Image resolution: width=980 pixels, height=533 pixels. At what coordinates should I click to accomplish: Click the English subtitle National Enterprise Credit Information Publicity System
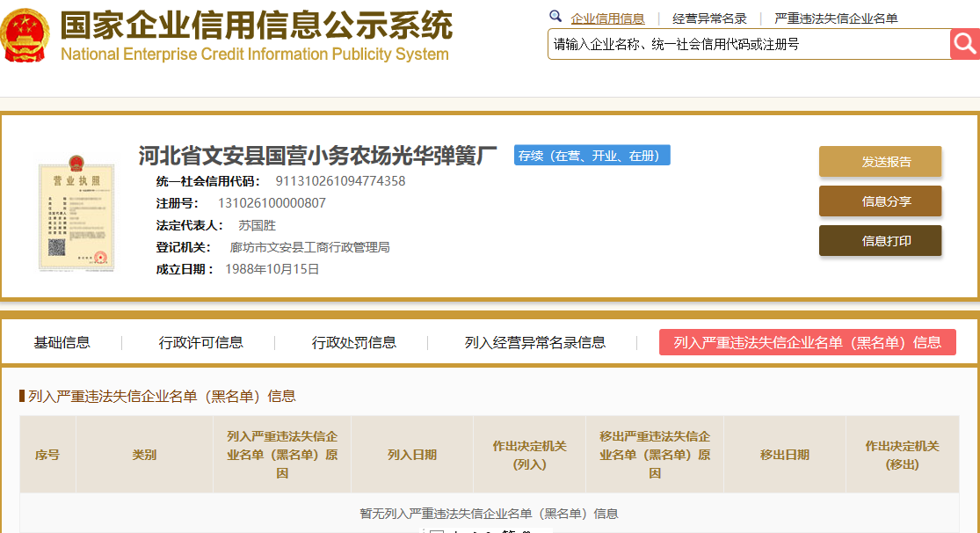click(254, 55)
